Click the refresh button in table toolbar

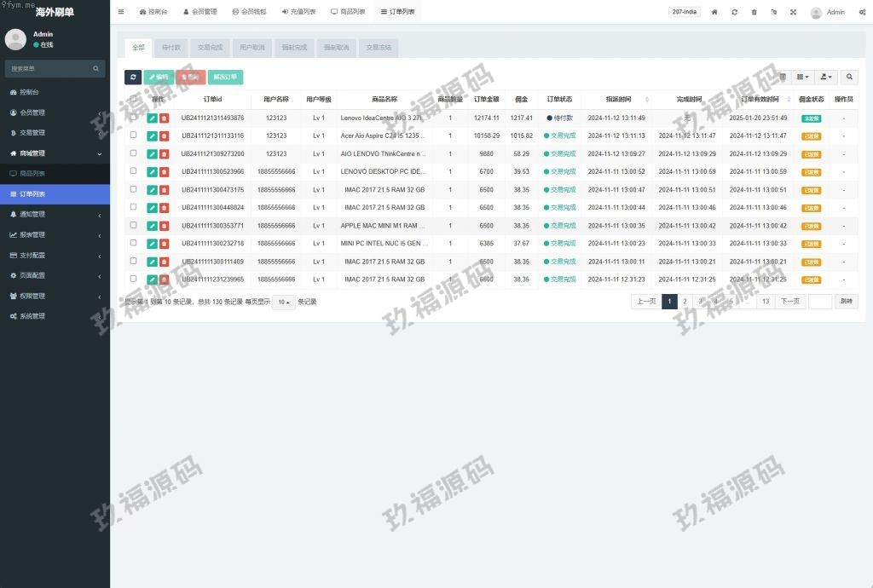pyautogui.click(x=133, y=78)
